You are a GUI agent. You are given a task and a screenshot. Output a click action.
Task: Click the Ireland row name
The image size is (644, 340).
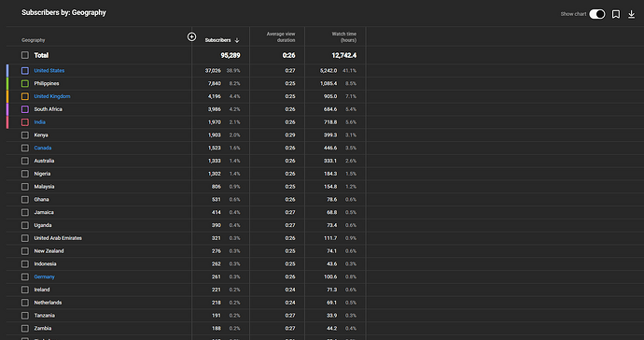42,290
